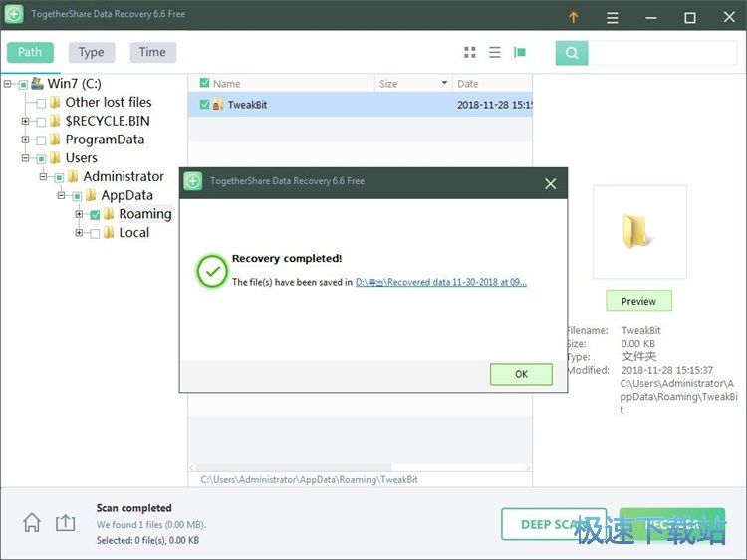Select the TweakBit row in file list
Image resolution: width=747 pixels, height=560 pixels.
point(360,105)
